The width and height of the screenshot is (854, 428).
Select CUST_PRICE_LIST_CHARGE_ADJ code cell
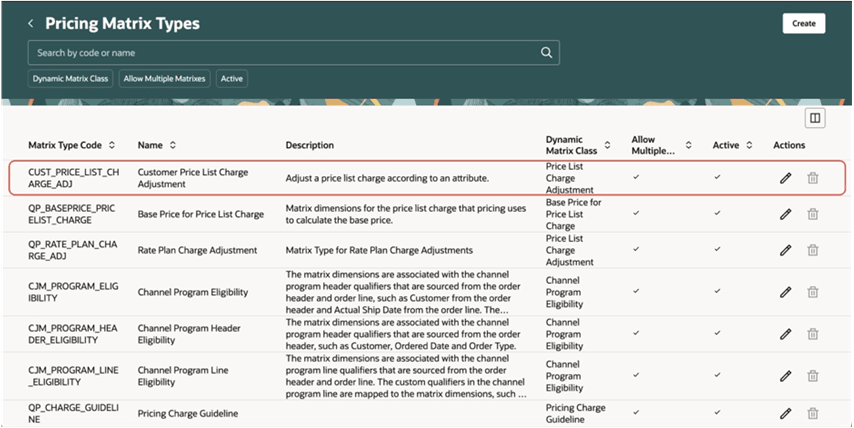[x=72, y=178]
